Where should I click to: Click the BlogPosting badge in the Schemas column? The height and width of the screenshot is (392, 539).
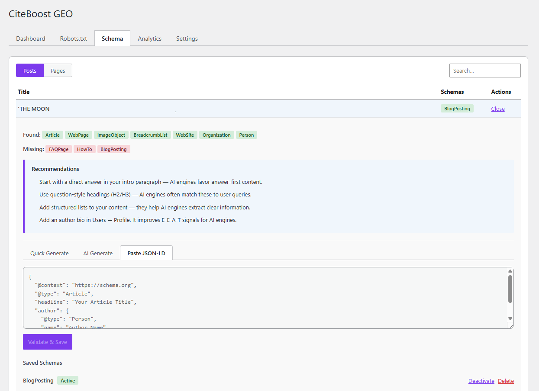[457, 108]
